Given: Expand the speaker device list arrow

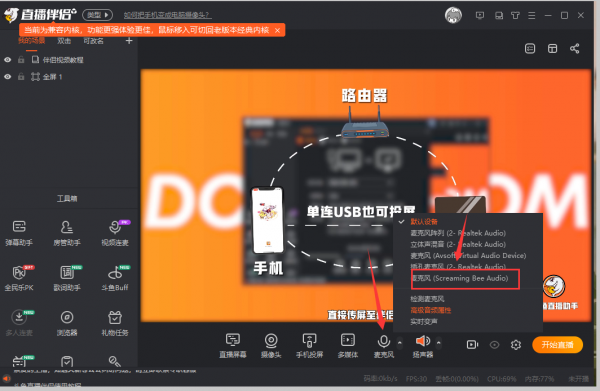Looking at the screenshot, I should (x=439, y=342).
